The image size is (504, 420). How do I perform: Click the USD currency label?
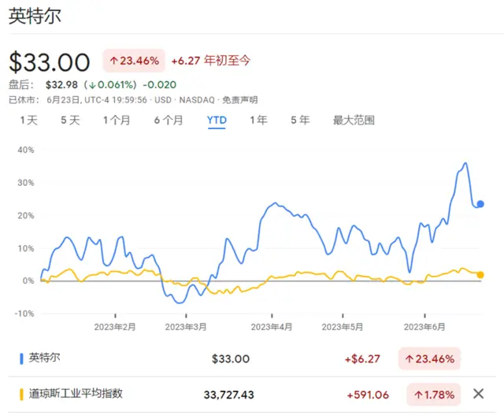click(x=163, y=100)
